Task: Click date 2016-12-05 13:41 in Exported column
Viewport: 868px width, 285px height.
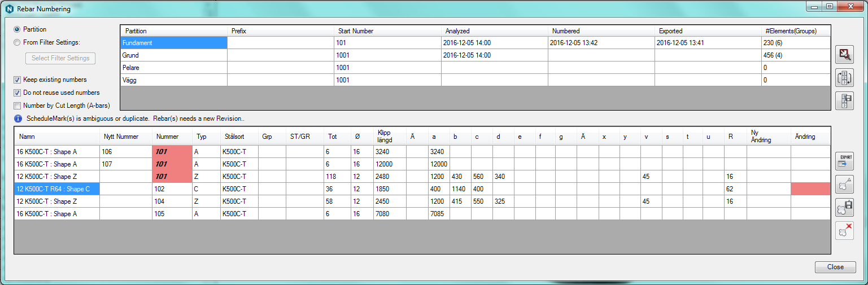Action: coord(708,43)
